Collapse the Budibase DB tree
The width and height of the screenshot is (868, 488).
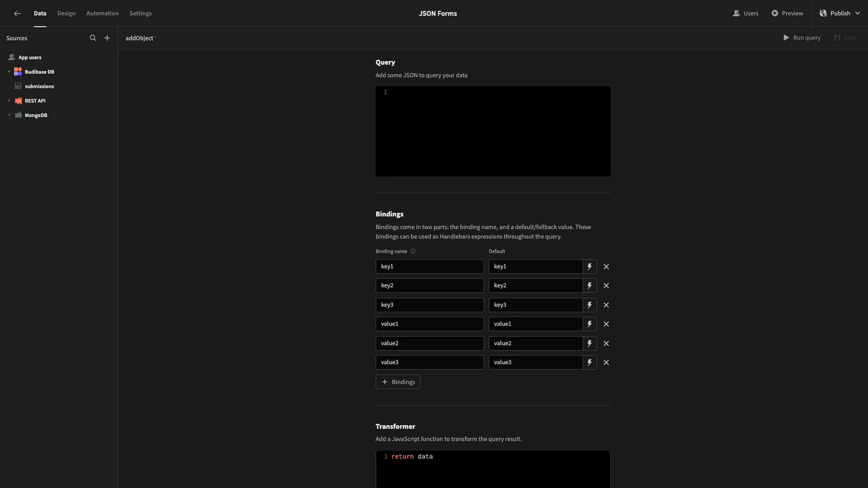click(9, 72)
